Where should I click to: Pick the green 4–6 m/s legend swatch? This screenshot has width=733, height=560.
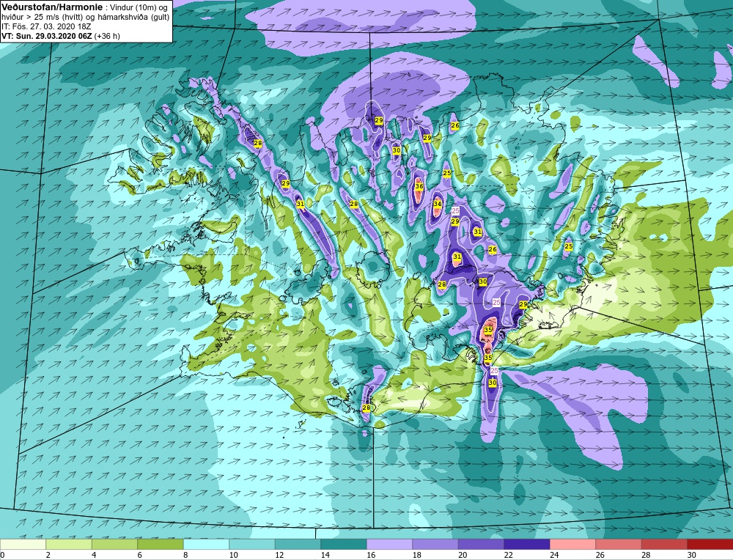tap(114, 544)
